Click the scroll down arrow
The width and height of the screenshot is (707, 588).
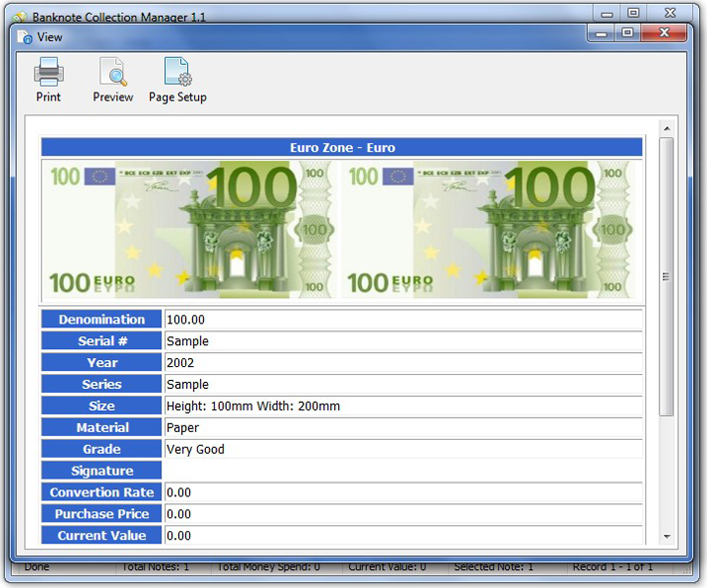click(666, 537)
